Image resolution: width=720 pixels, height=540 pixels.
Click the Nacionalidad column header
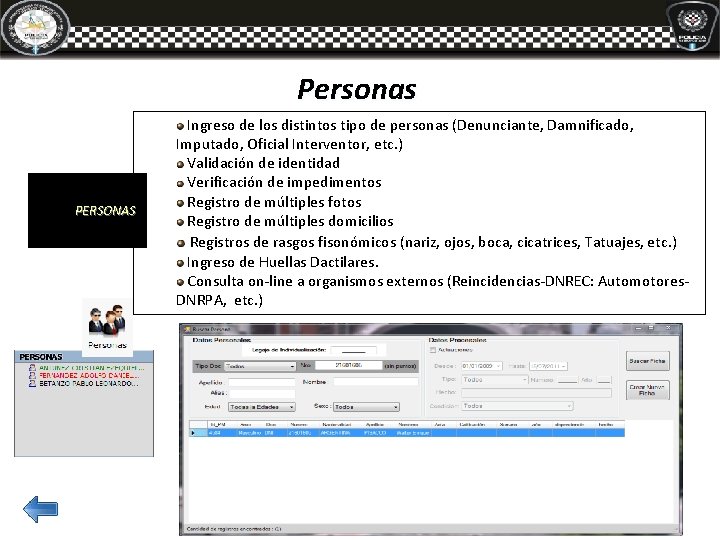click(337, 425)
